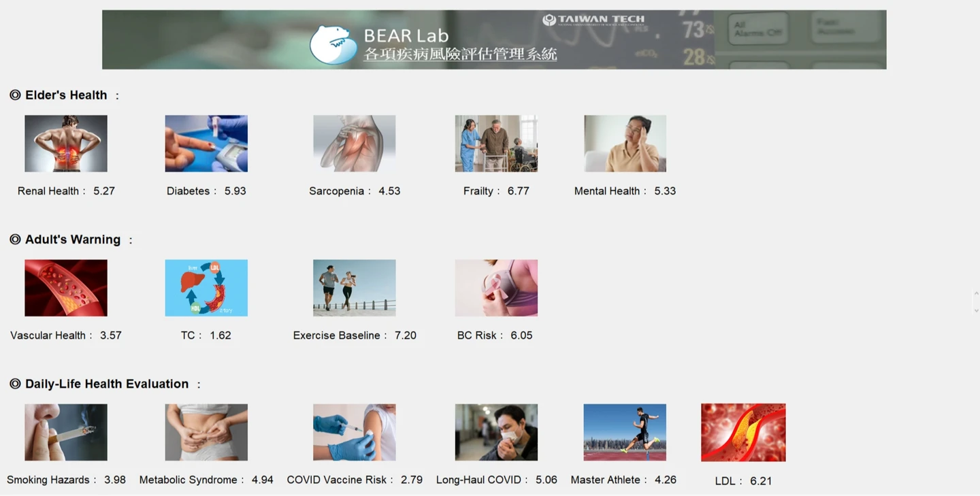Open the COVID Vaccine Risk image
Viewport: 980px width, 496px height.
(x=354, y=432)
